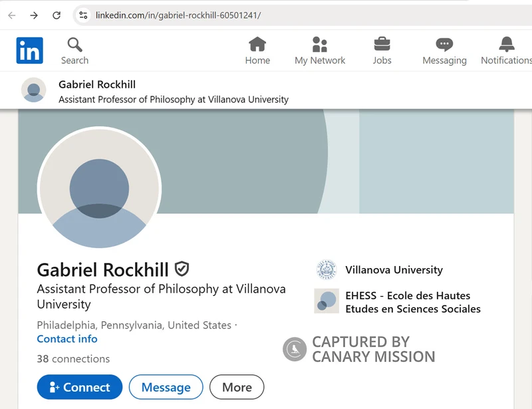532x409 pixels.
Task: Open the LinkedIn Home feed icon
Action: point(257,45)
